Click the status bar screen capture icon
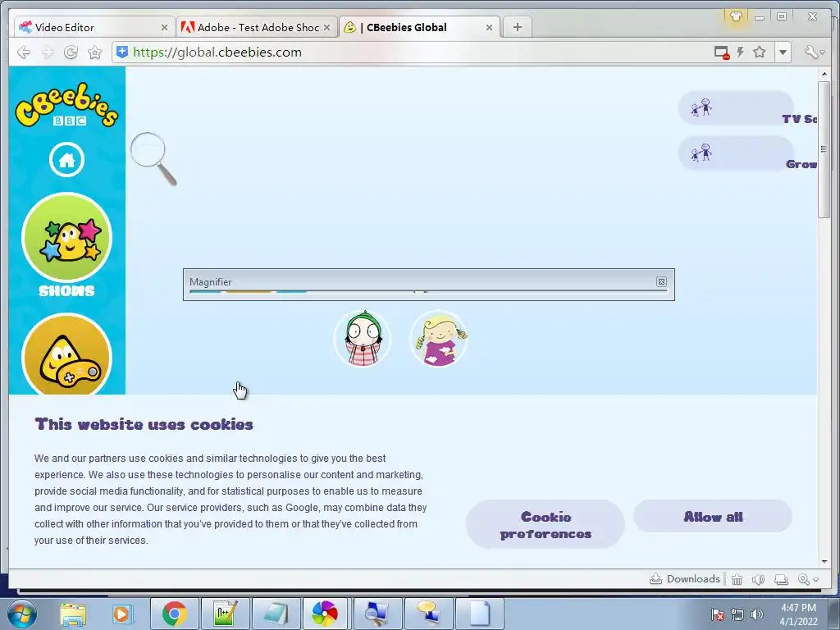The image size is (840, 630). click(782, 579)
